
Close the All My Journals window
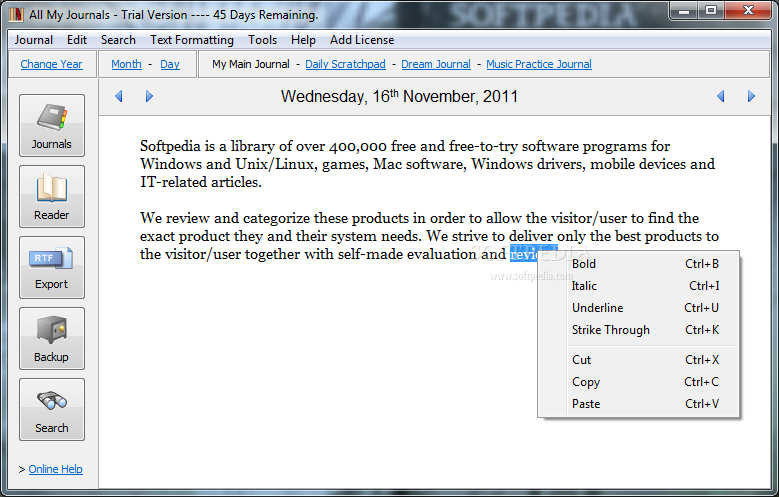[748, 10]
